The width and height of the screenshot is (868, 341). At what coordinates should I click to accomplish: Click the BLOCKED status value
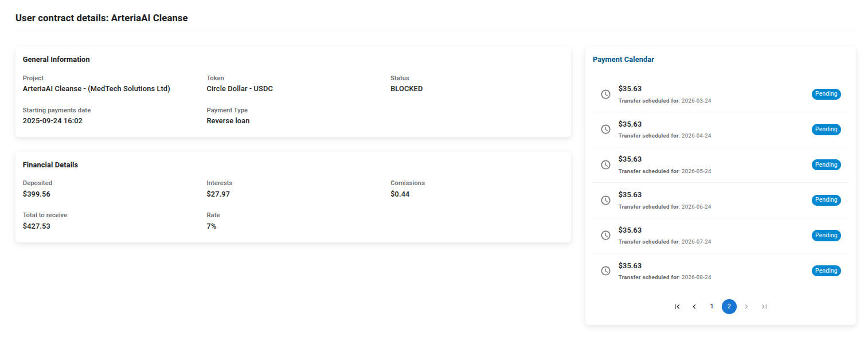(x=406, y=89)
